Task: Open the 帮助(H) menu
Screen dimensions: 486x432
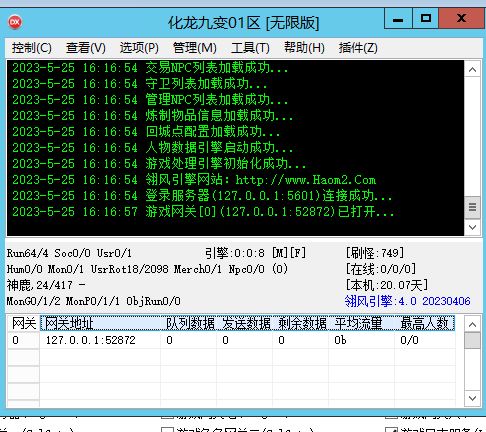Action: (x=304, y=48)
